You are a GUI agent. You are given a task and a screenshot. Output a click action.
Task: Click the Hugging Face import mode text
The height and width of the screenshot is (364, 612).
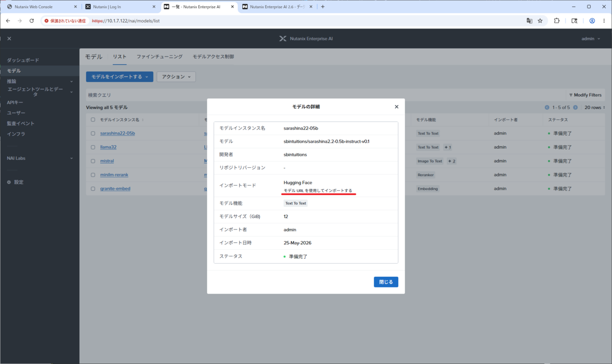point(298,183)
